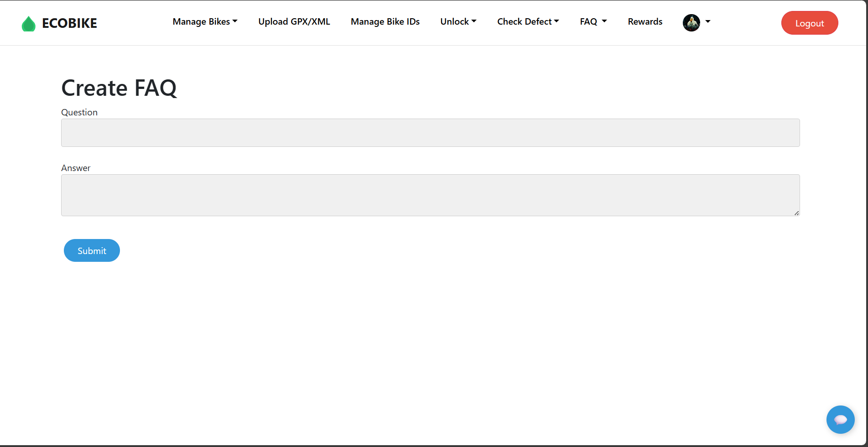Click the Question field label
This screenshot has height=447, width=868.
coord(79,112)
